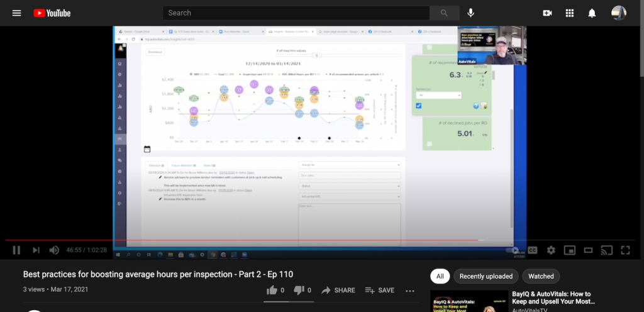Click the export icon beside the help icon
This screenshot has width=644, height=312.
484,106
